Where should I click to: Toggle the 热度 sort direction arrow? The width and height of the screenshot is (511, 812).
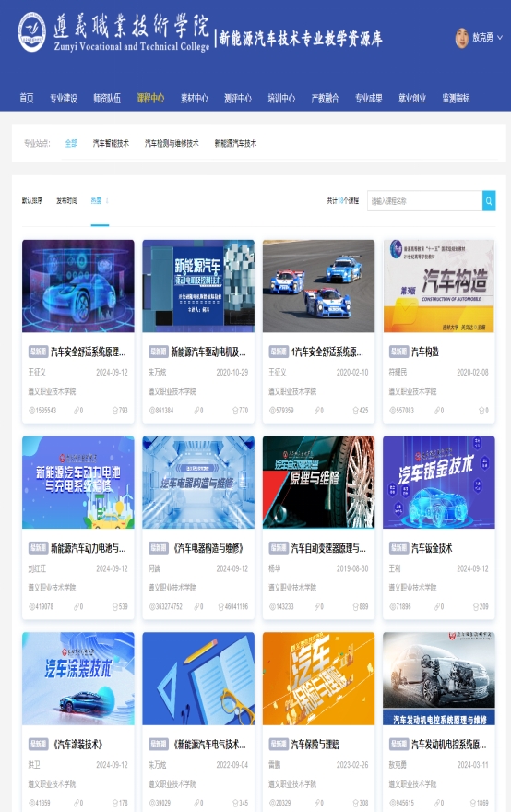pyautogui.click(x=107, y=201)
